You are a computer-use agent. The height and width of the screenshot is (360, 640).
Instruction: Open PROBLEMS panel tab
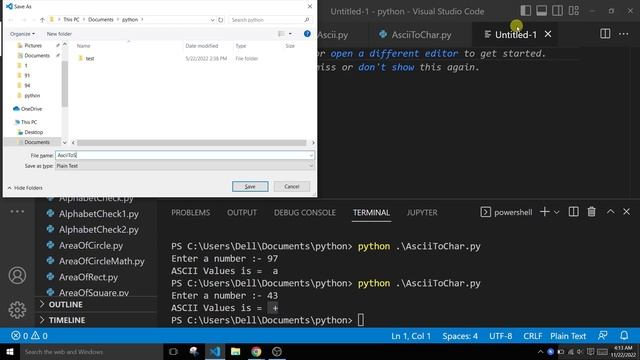191,213
